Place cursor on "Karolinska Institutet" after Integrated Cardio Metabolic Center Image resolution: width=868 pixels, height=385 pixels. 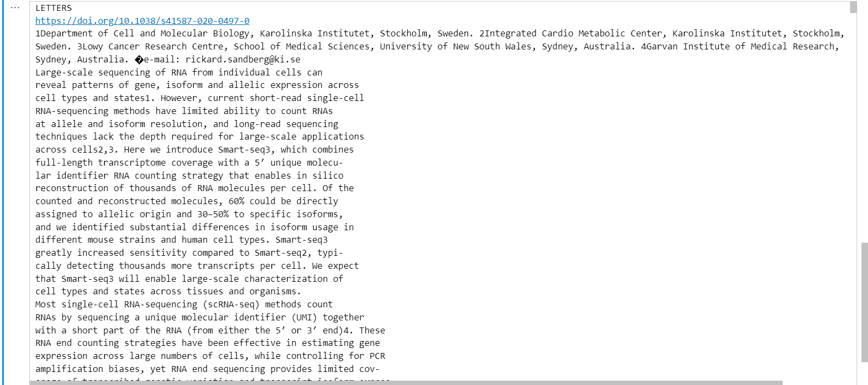pyautogui.click(x=727, y=34)
